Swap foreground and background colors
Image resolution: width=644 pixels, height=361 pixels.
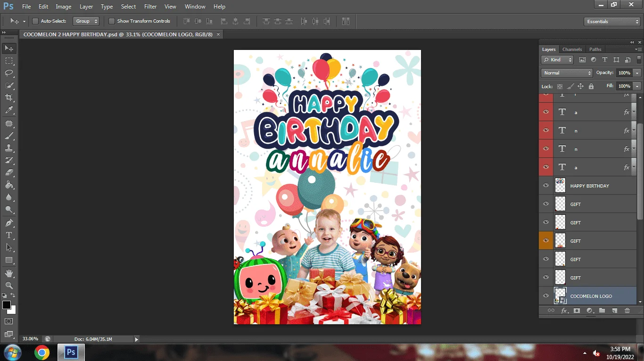click(13, 295)
